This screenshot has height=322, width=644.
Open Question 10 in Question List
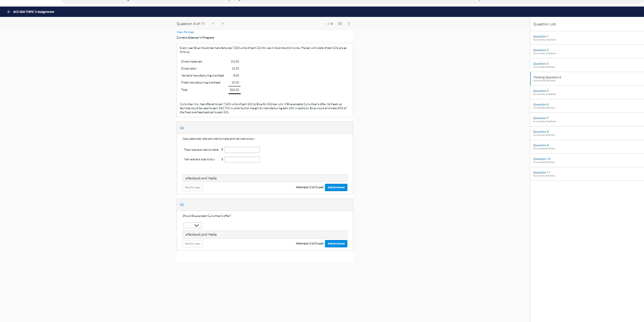[542, 159]
